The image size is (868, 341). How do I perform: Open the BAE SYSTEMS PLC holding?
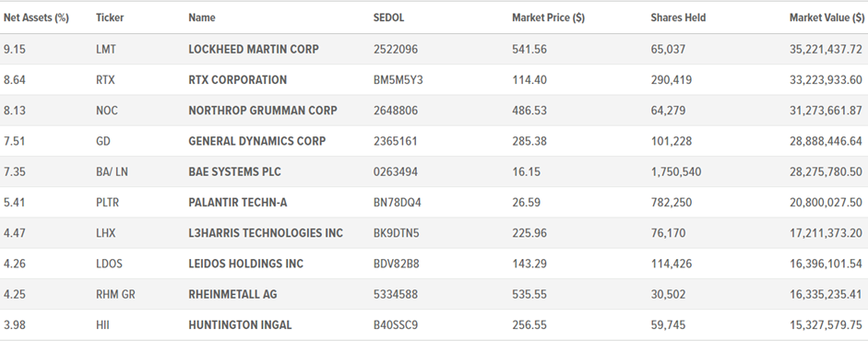pyautogui.click(x=234, y=171)
